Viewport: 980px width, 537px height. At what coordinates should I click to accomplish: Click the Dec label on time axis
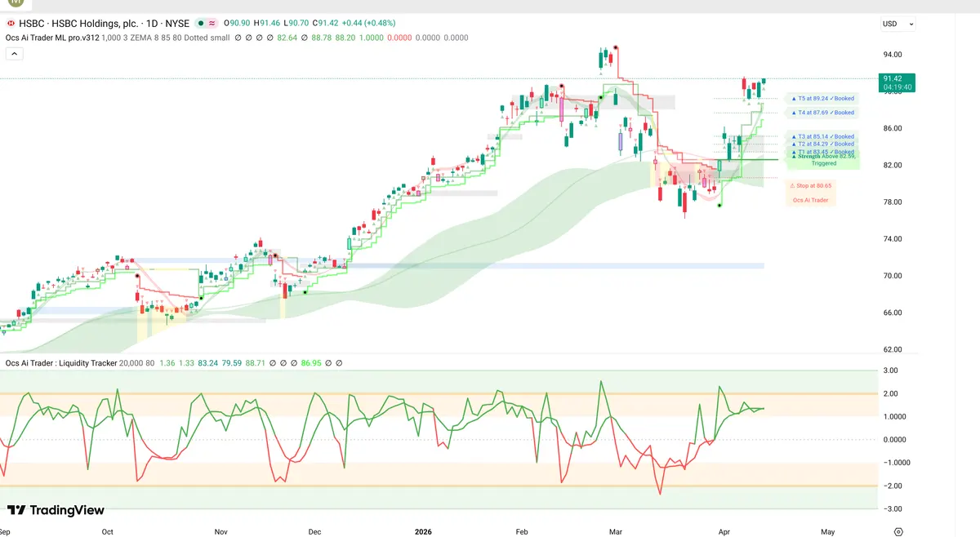(315, 531)
